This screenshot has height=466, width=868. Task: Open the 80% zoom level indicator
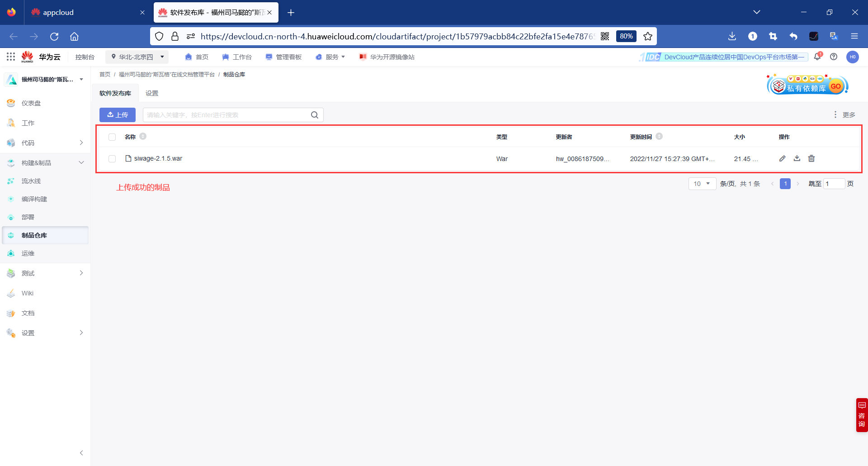coord(626,36)
